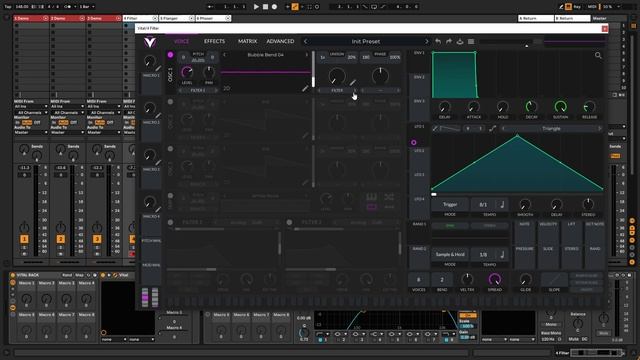Open Sample & Hold mode dropdown
Screen dimensions: 640x360
450,254
